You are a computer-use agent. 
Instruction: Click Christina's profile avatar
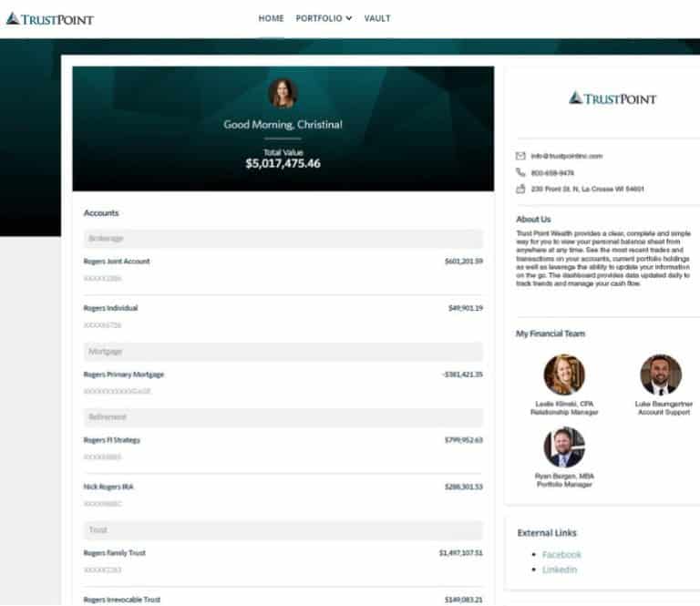pyautogui.click(x=283, y=93)
